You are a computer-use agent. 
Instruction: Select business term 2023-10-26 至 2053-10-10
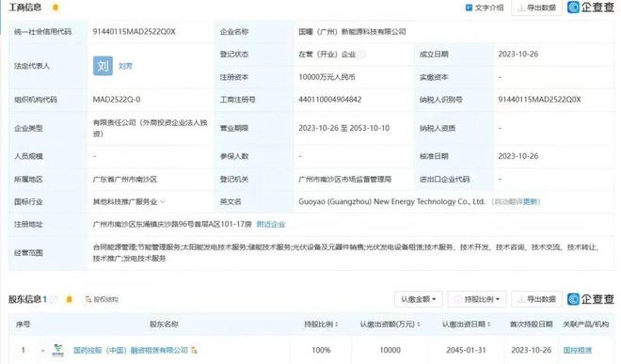(x=344, y=128)
